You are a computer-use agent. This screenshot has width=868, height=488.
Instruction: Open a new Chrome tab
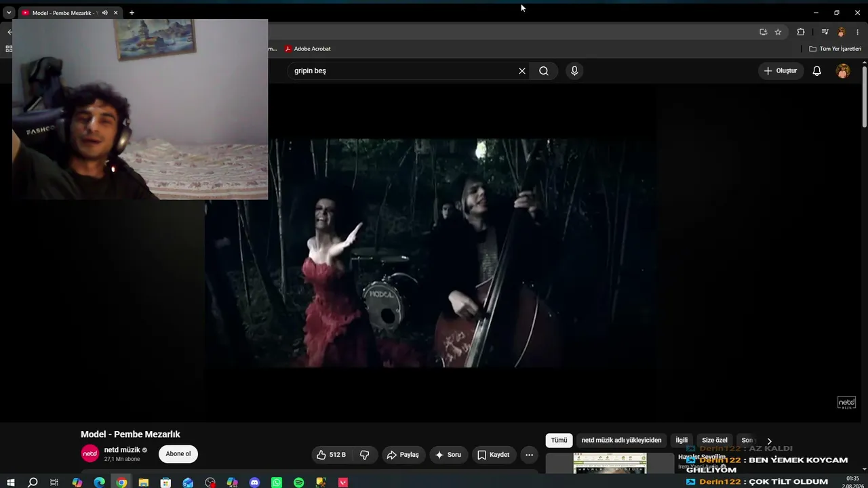[132, 13]
